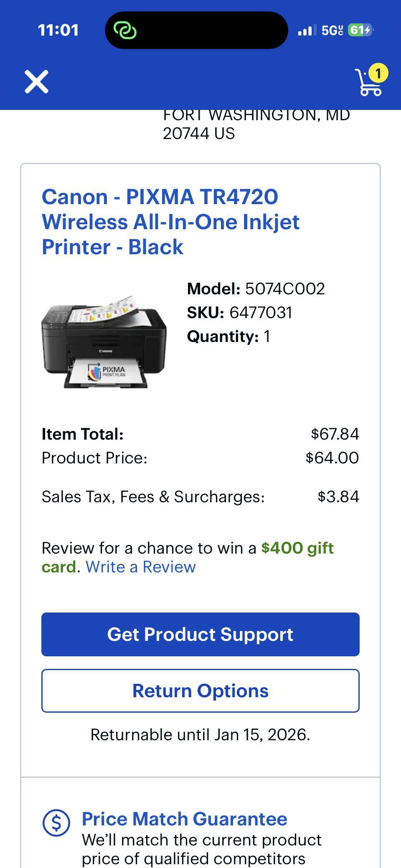Tap the SKU number 6477031
Viewport: 401px width, 868px height.
(x=261, y=313)
